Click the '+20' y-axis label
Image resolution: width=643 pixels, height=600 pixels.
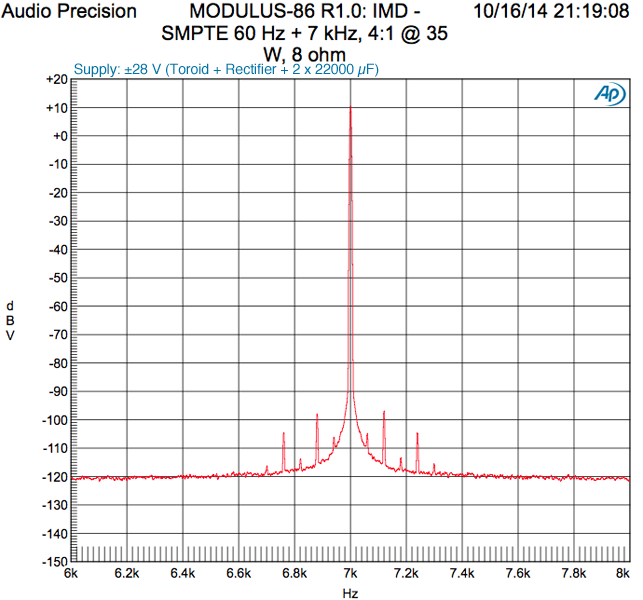(x=57, y=80)
